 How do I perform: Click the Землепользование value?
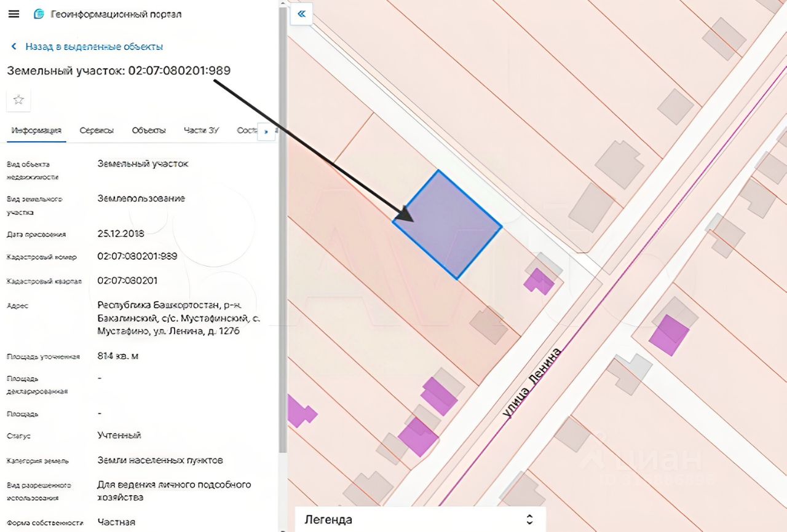point(141,198)
